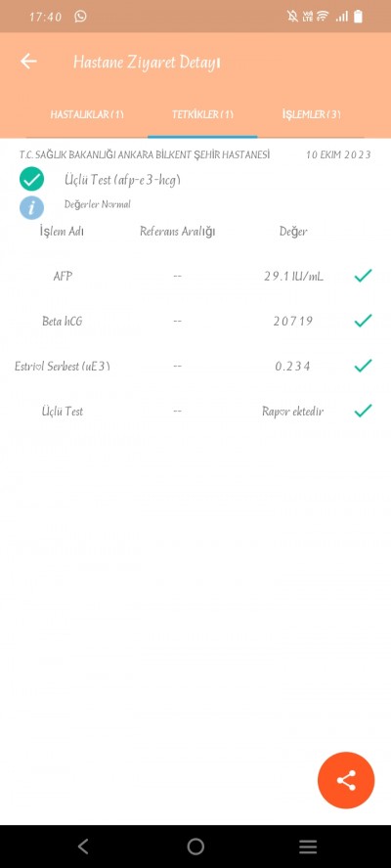Viewport: 391px width, 868px height.
Task: Tap the back arrow in header
Action: [x=28, y=62]
